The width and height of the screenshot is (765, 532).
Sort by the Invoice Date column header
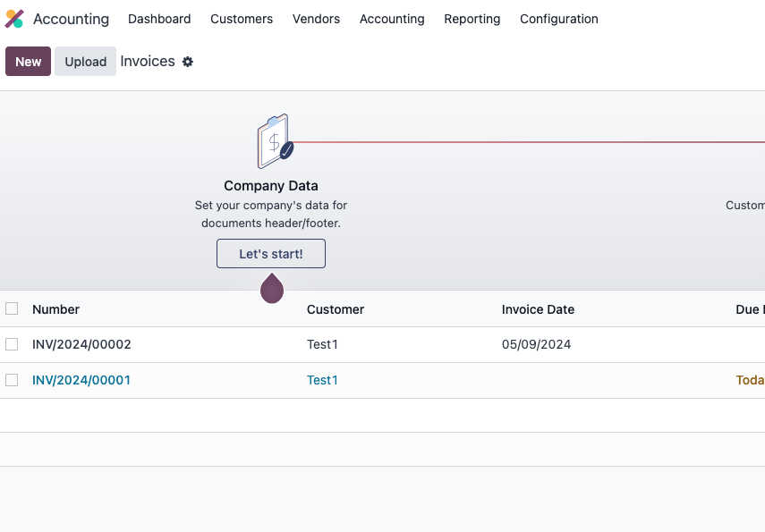click(x=538, y=309)
